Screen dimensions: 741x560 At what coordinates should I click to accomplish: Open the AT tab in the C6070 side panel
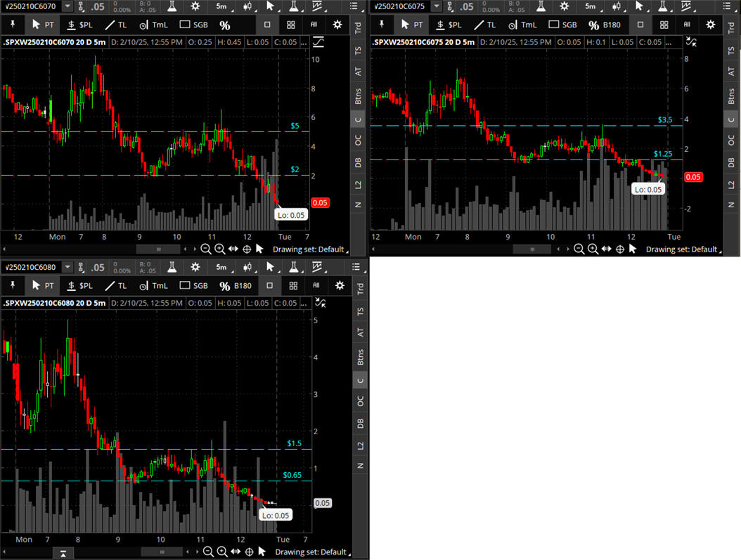click(359, 71)
